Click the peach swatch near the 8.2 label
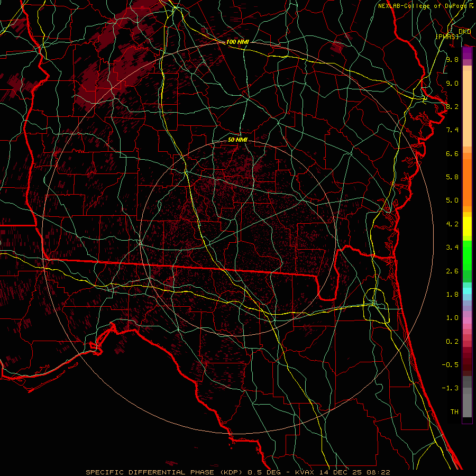The width and height of the screenshot is (476, 476). coord(467,107)
